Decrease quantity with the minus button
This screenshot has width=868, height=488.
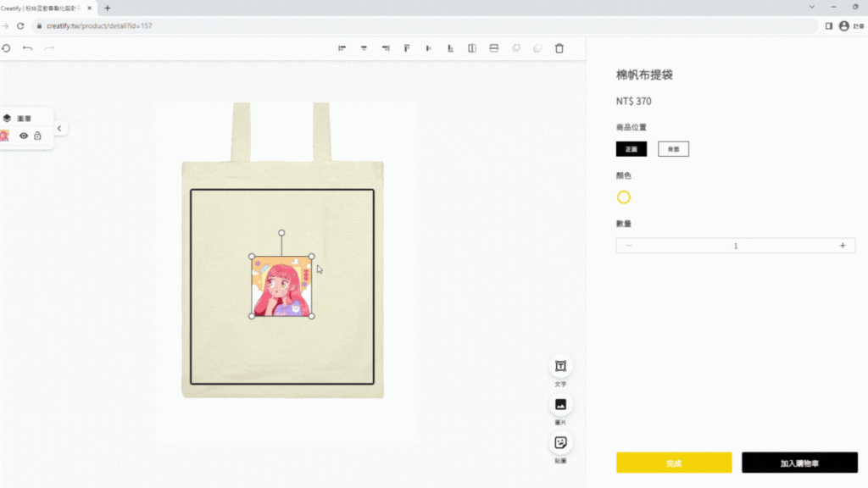click(x=629, y=246)
